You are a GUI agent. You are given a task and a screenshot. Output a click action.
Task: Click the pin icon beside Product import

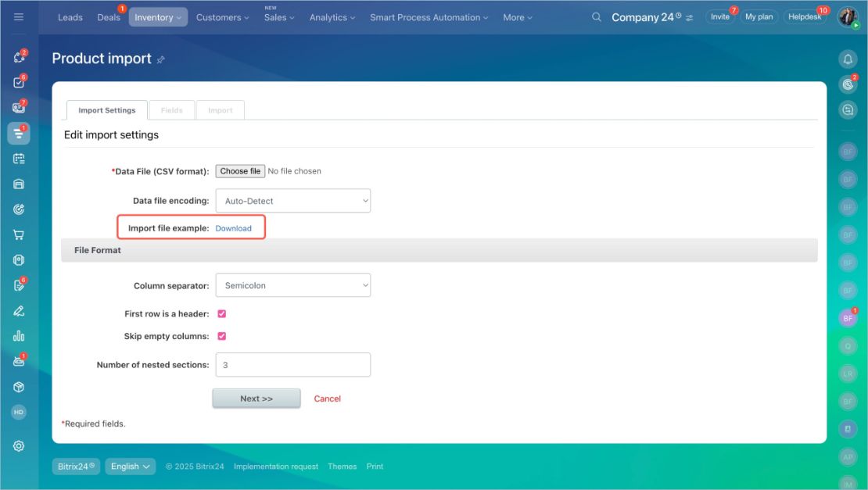click(x=160, y=59)
